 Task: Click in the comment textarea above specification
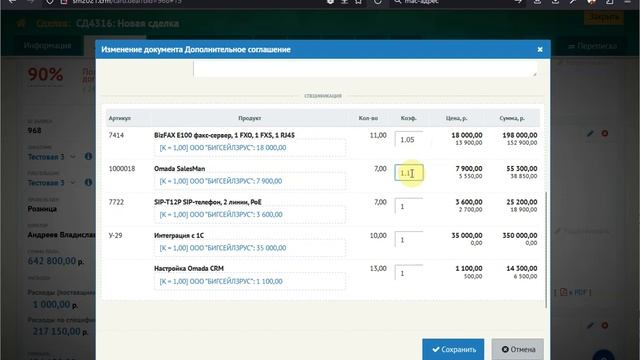point(365,69)
